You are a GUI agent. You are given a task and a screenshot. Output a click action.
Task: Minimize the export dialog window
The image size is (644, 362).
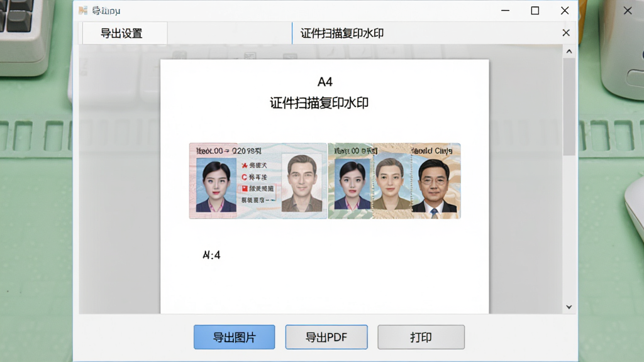click(x=505, y=10)
